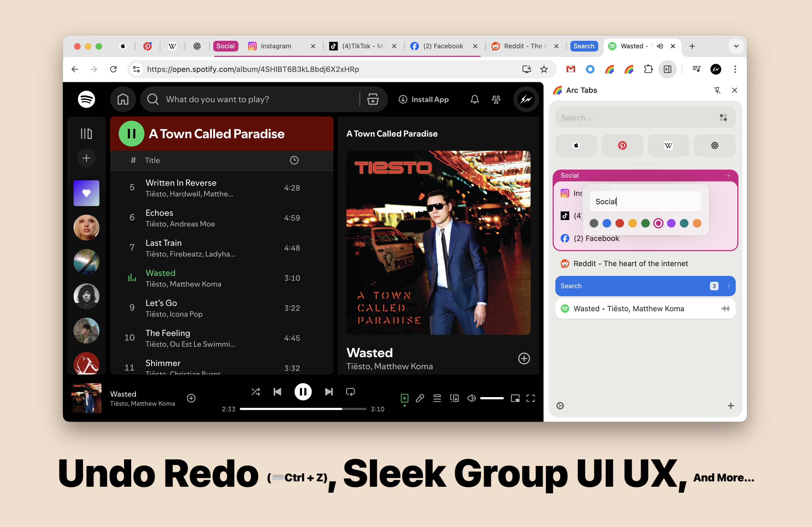
Task: Open Reddit item in Arc Tabs panel
Action: click(x=645, y=263)
